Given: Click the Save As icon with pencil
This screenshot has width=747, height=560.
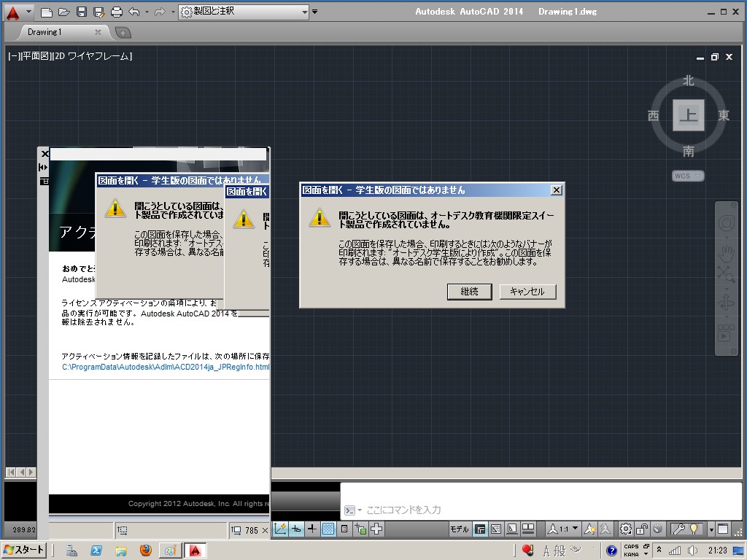Looking at the screenshot, I should 98,12.
